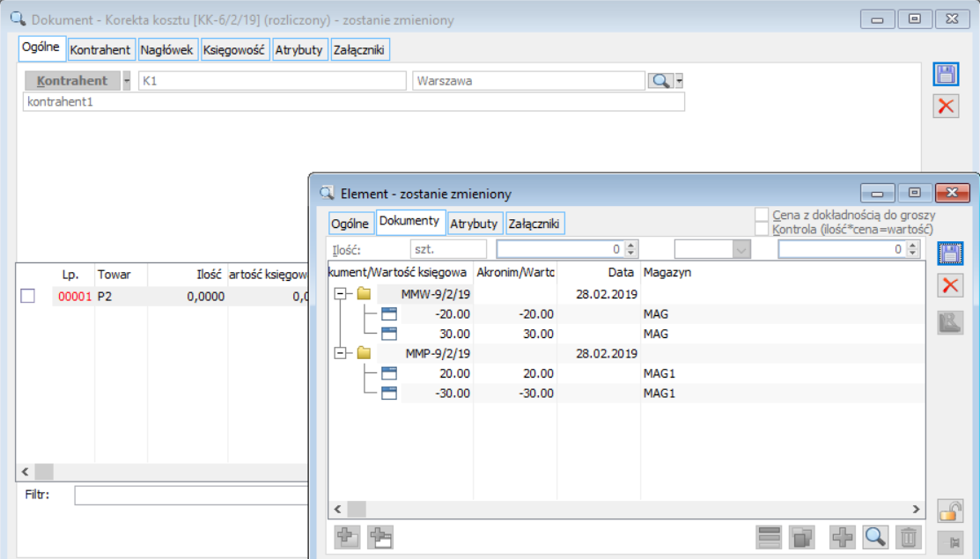
Task: Click MMP-9/2/19 folder icon
Action: point(364,353)
